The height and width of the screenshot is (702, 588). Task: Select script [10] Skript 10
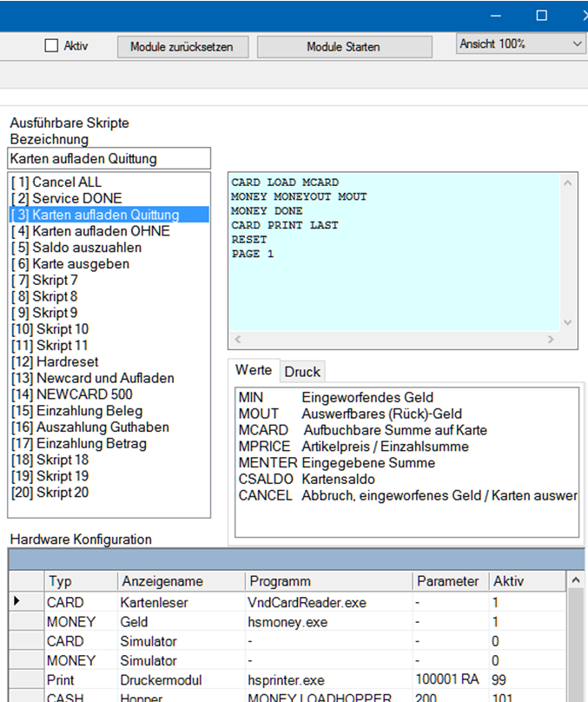click(x=109, y=329)
